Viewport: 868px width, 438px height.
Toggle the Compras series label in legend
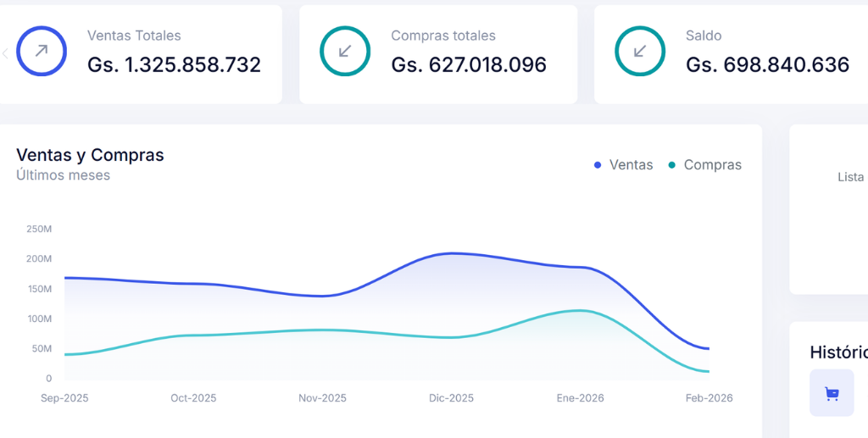[712, 165]
